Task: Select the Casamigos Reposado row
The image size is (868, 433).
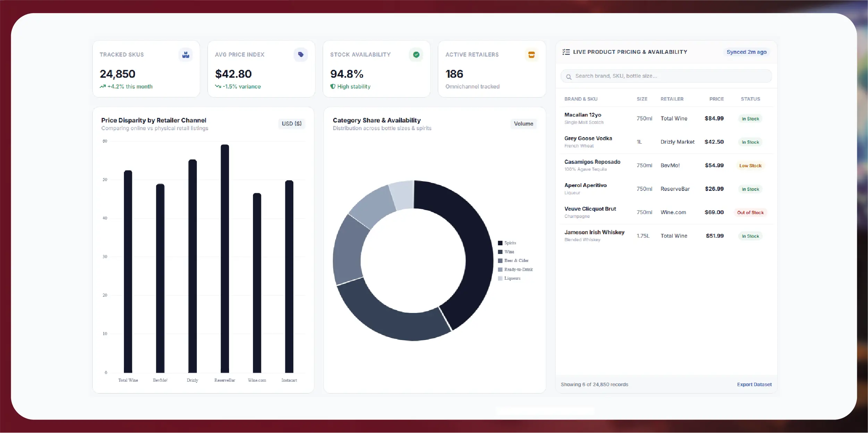Action: point(666,165)
